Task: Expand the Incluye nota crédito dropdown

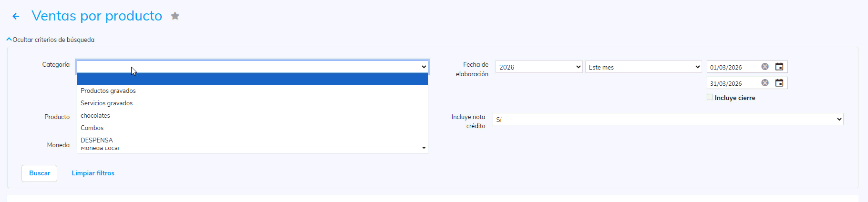Action: tap(668, 119)
